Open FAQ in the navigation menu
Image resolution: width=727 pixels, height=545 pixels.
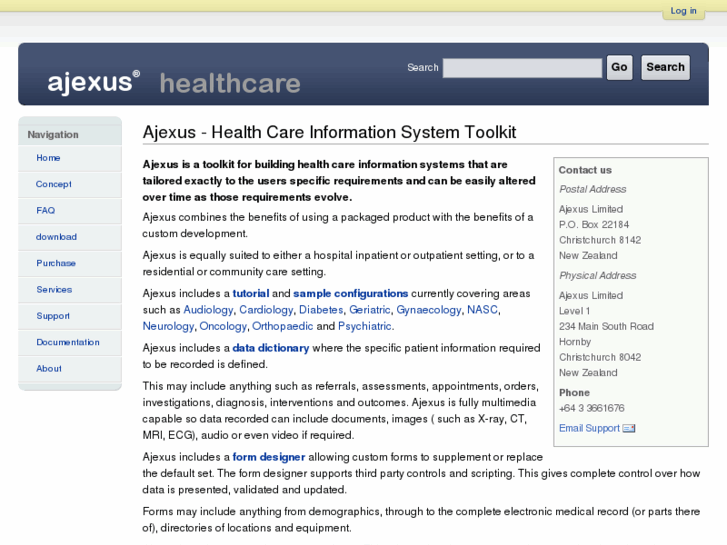coord(45,211)
